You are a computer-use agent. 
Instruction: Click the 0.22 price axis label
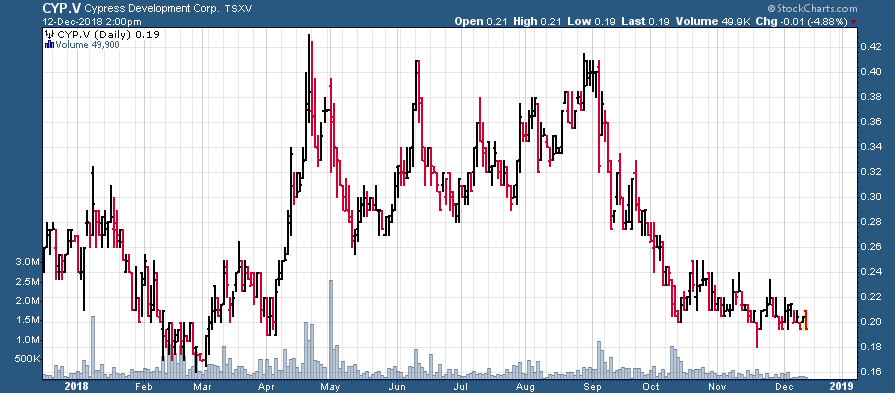coord(870,297)
